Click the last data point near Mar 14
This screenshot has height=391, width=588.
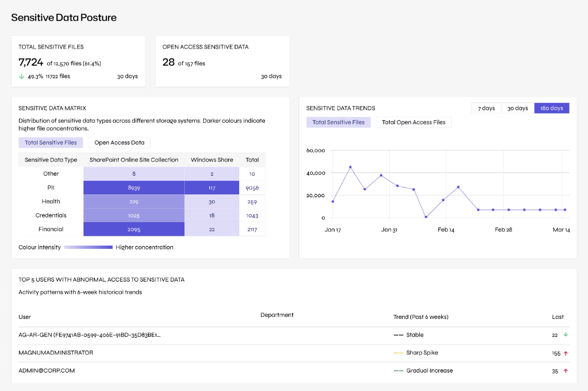pyautogui.click(x=565, y=210)
